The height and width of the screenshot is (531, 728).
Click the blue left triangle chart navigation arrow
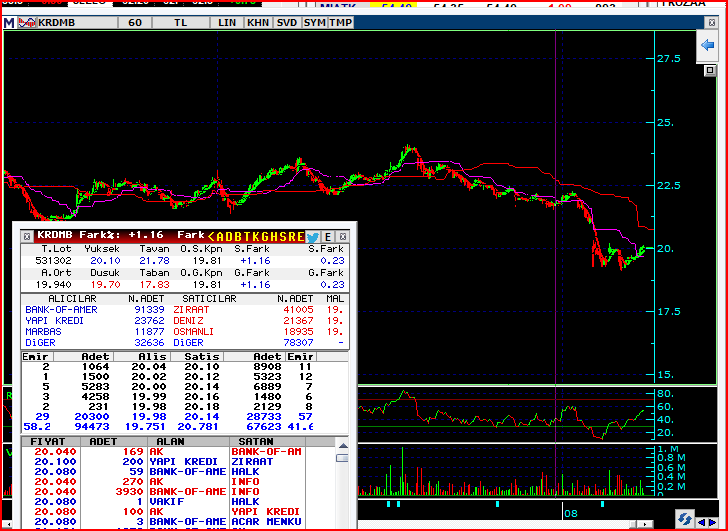(x=702, y=522)
